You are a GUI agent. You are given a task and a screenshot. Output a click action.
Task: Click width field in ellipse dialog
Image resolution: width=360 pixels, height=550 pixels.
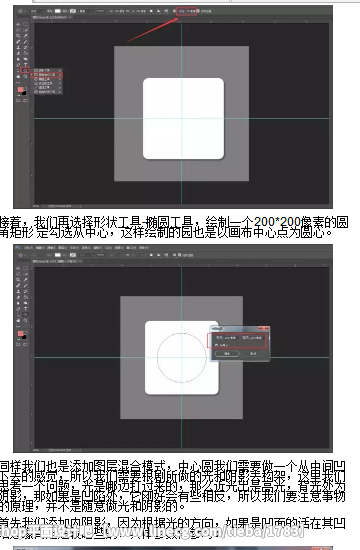coord(230,338)
